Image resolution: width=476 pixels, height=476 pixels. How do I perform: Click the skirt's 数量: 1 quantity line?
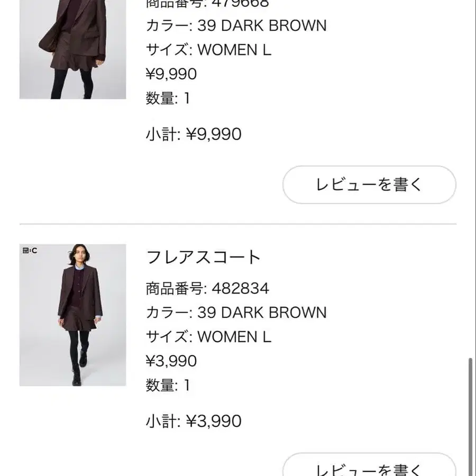[168, 386]
